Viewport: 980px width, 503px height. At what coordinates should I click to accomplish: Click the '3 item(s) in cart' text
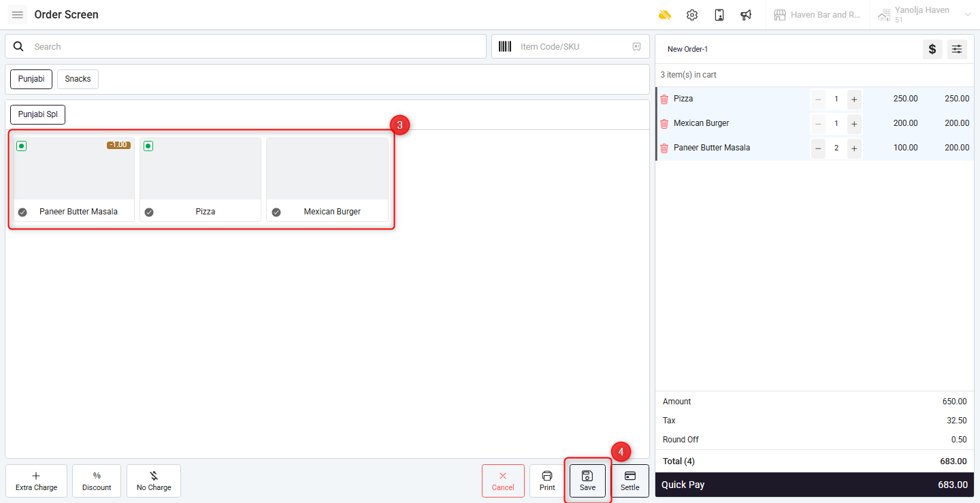click(x=688, y=75)
